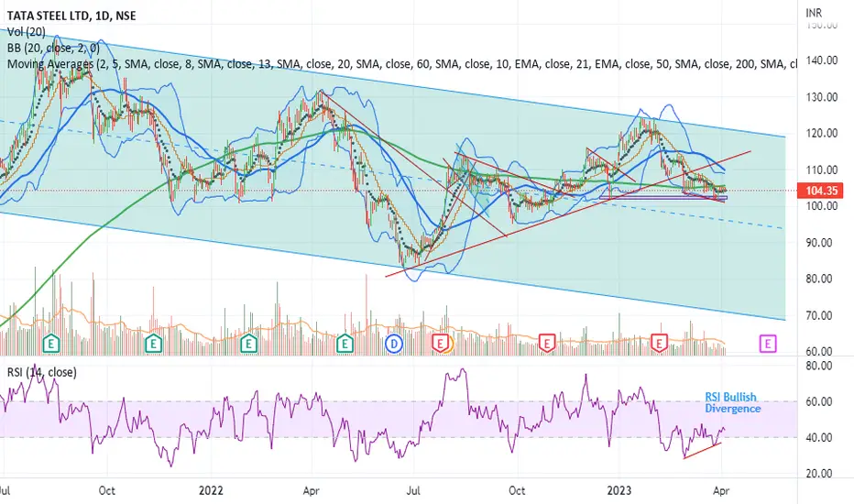The width and height of the screenshot is (854, 504).
Task: Click the purple upcoming E earnings marker
Action: (x=768, y=344)
